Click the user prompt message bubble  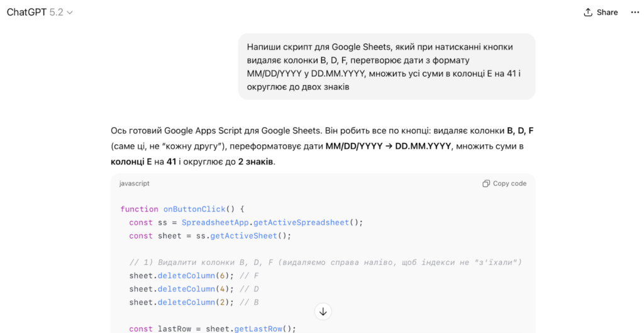click(386, 67)
